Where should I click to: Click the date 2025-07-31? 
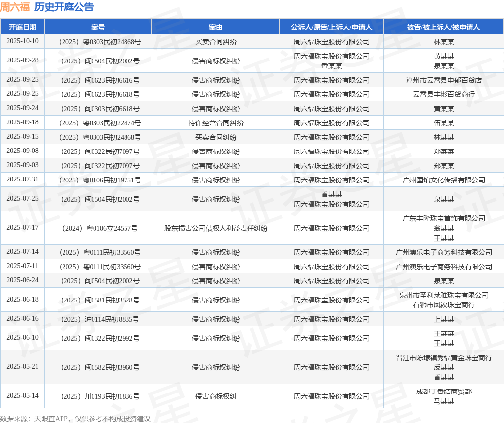[23, 179]
